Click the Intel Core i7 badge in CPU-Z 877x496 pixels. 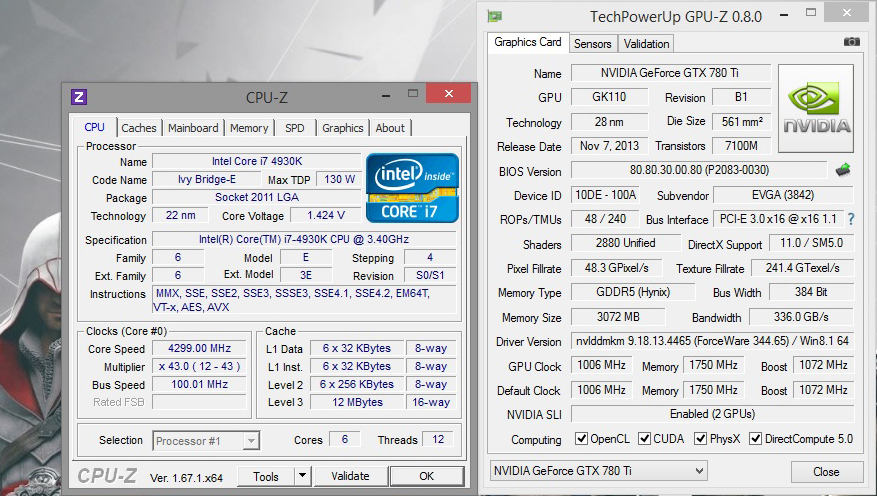click(x=413, y=188)
